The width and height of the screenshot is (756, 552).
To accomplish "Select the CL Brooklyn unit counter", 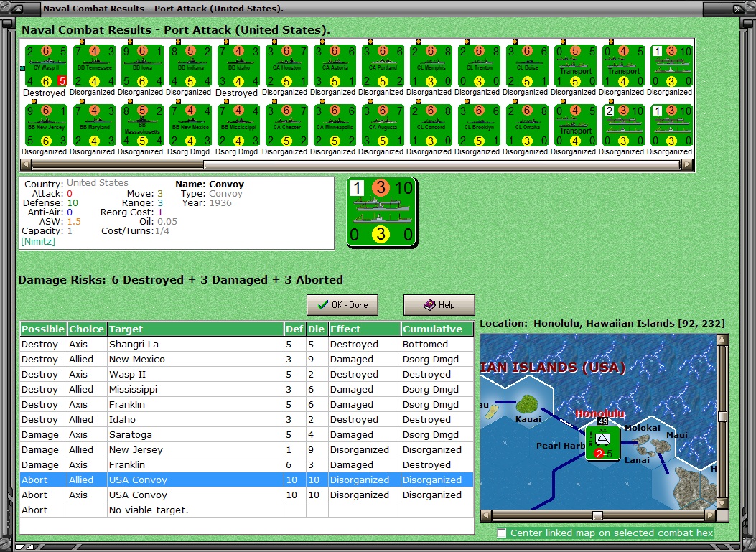I will (480, 126).
